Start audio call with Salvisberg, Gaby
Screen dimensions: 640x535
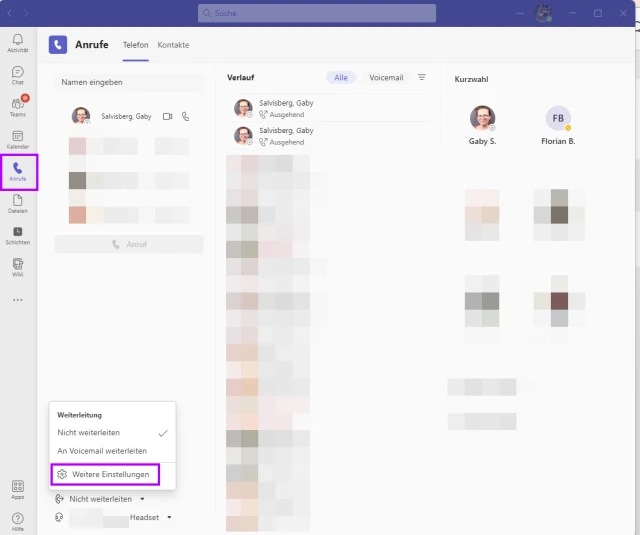coord(185,117)
